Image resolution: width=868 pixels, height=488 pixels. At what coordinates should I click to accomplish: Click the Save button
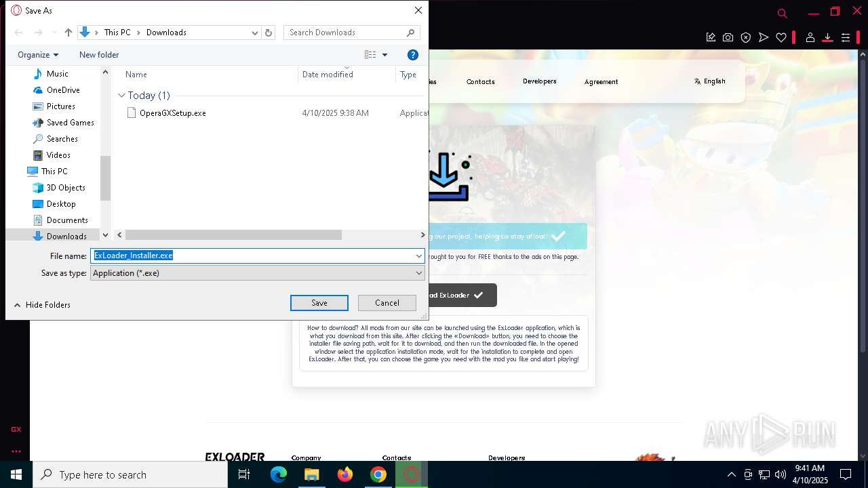click(x=319, y=303)
